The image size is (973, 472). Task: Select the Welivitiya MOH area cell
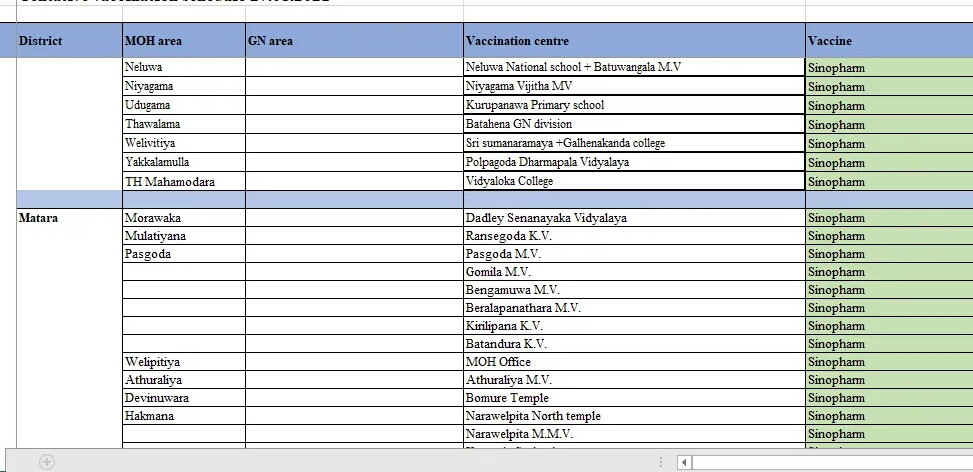184,143
